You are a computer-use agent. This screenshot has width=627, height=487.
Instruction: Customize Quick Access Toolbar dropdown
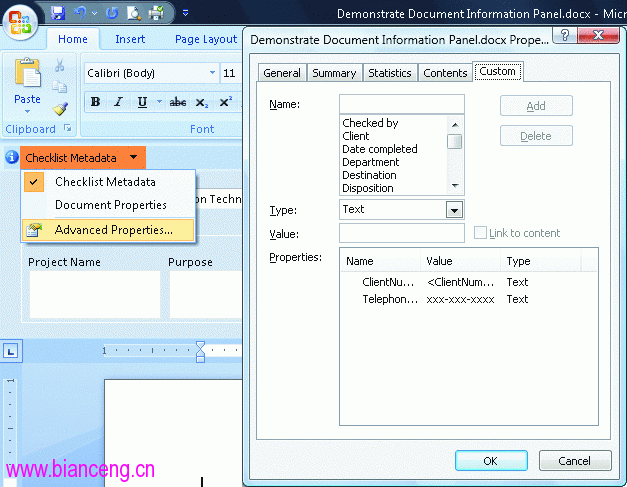pos(185,13)
